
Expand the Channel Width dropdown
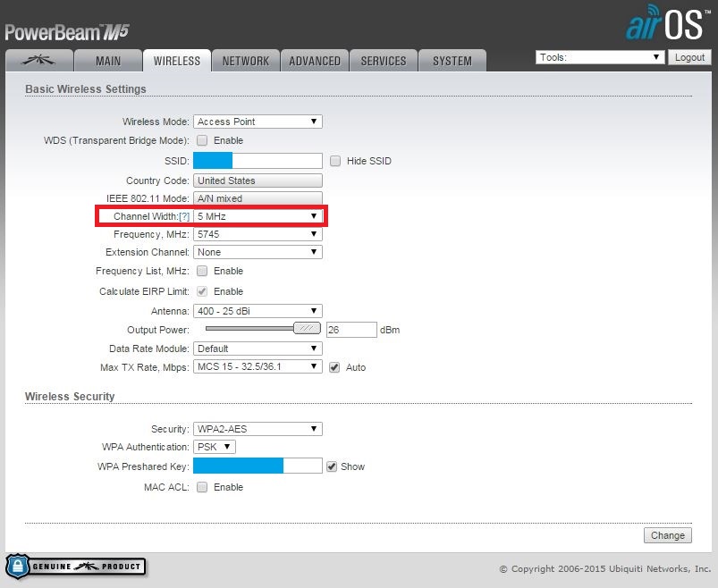pyautogui.click(x=258, y=216)
